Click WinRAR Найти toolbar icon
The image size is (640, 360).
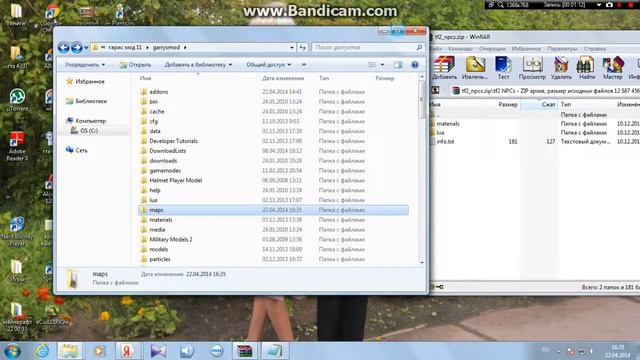tap(587, 68)
